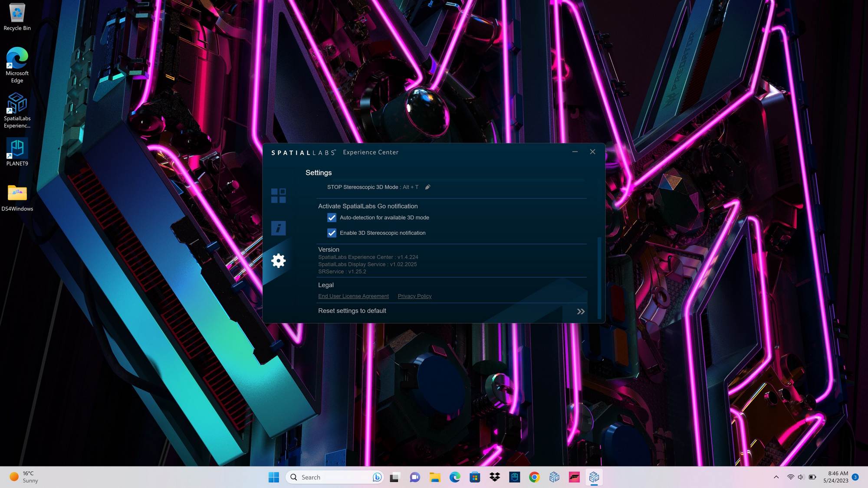Close the Experience Center window
Image resolution: width=868 pixels, height=488 pixels.
[x=592, y=152]
